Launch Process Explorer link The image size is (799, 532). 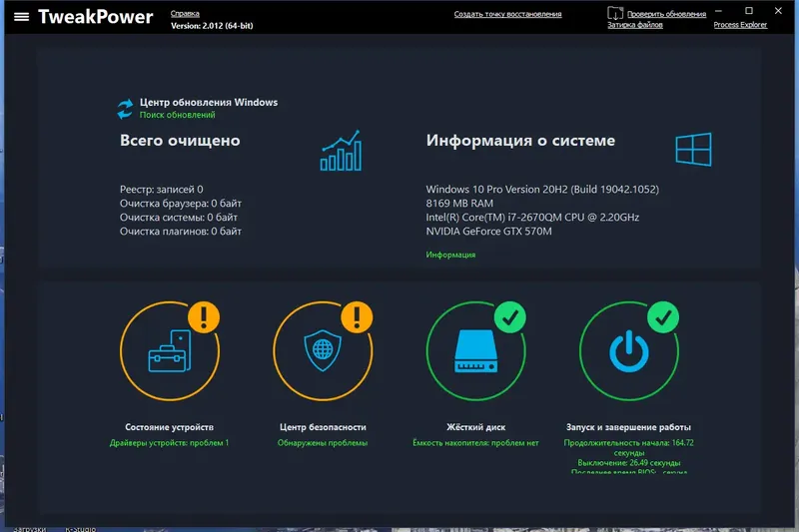[x=740, y=25]
